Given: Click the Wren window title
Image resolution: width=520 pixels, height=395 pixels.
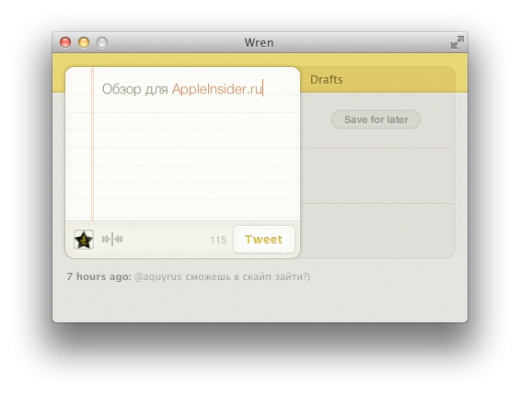Looking at the screenshot, I should coord(259,43).
